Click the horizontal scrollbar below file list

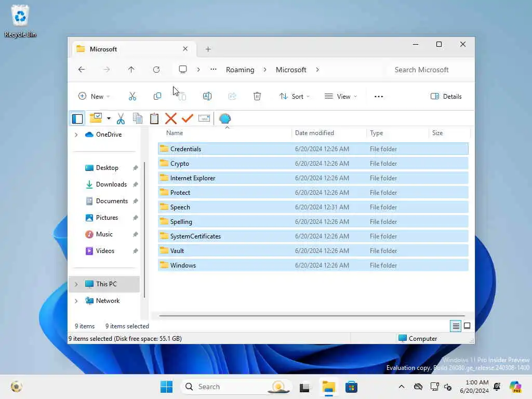tap(312, 315)
